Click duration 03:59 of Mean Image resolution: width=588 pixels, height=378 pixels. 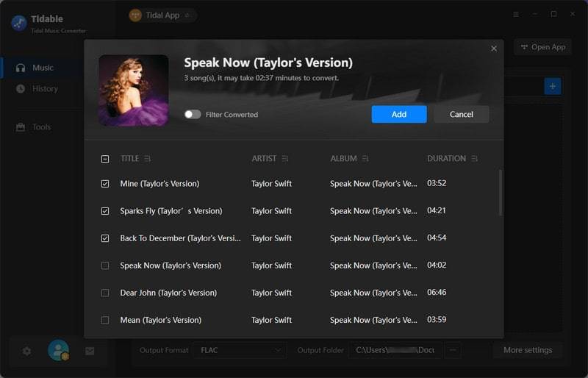[x=437, y=320]
